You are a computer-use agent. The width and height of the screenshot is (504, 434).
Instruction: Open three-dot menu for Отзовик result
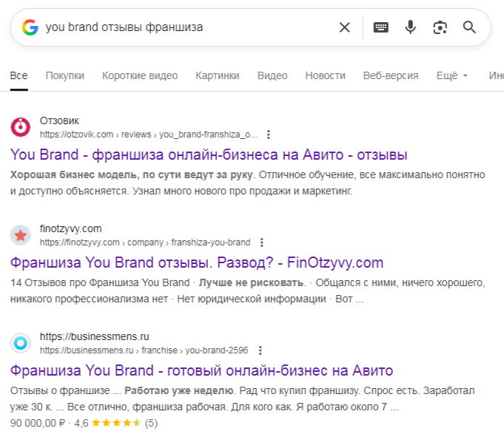point(269,135)
